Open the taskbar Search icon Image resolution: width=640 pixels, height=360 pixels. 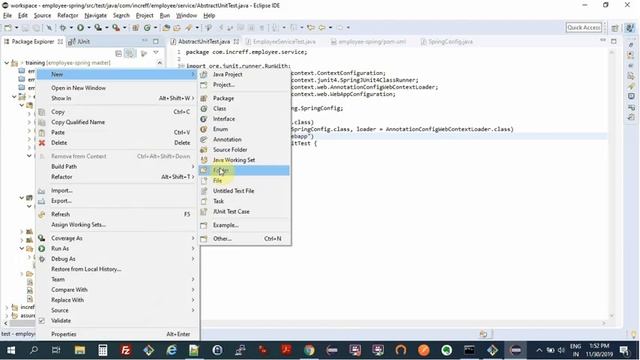click(34, 350)
